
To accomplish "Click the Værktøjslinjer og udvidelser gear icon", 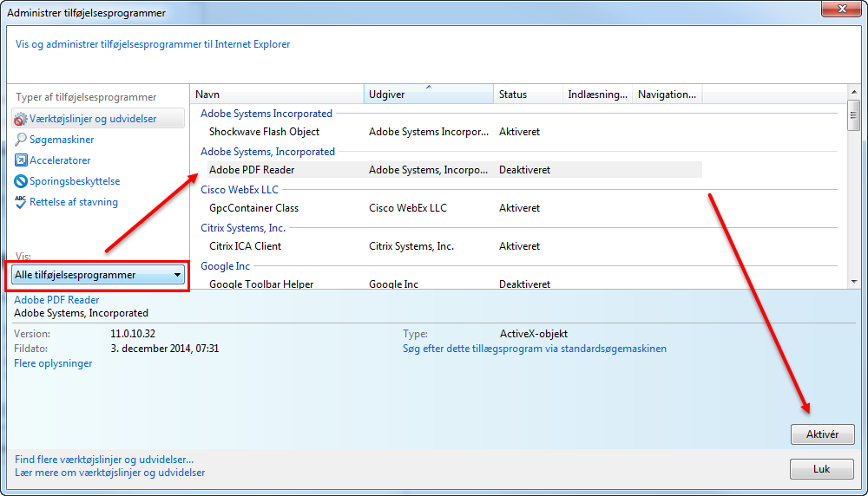I will coord(21,119).
